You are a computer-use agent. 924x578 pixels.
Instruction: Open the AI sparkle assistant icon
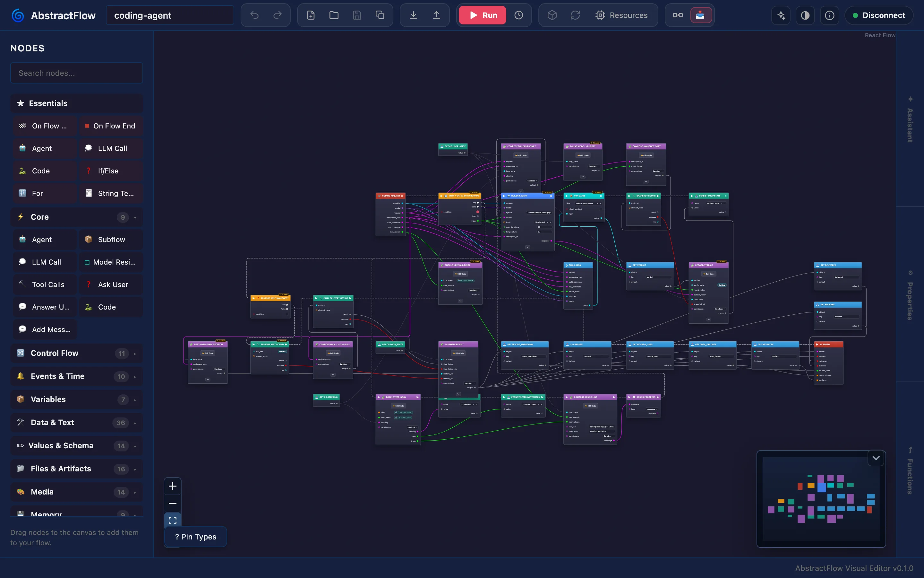781,15
